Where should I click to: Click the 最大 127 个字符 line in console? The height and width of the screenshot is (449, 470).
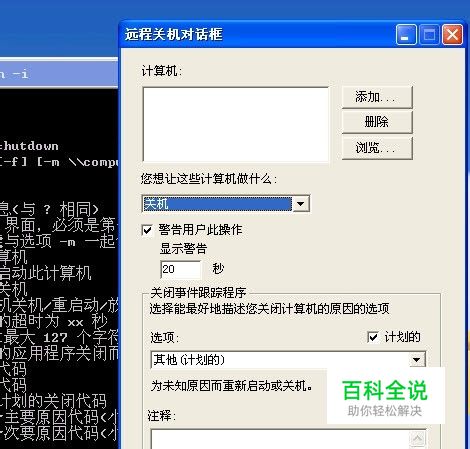[x=59, y=337]
